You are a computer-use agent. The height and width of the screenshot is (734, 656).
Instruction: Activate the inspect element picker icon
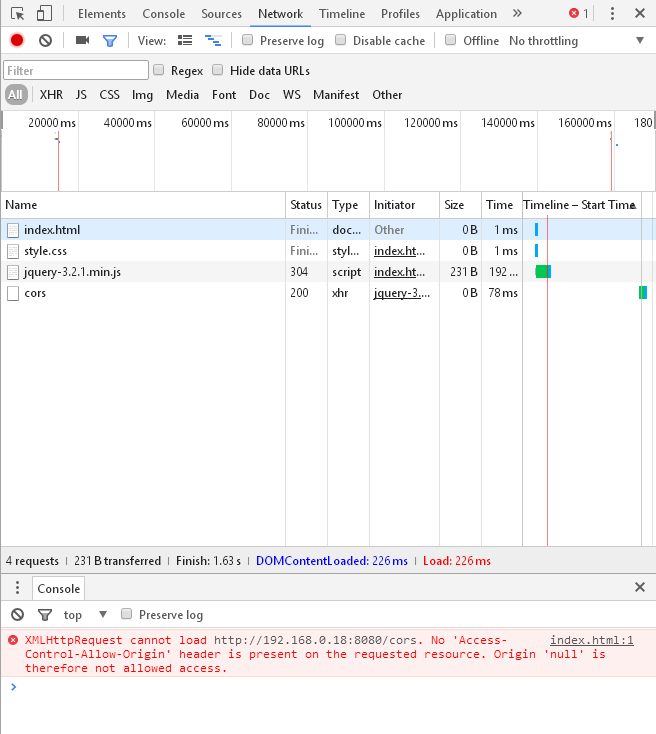pos(17,14)
